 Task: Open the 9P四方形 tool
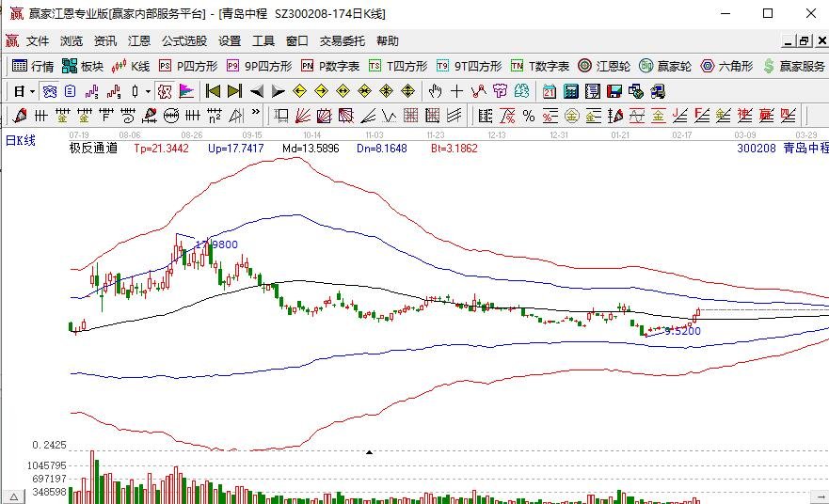point(259,66)
